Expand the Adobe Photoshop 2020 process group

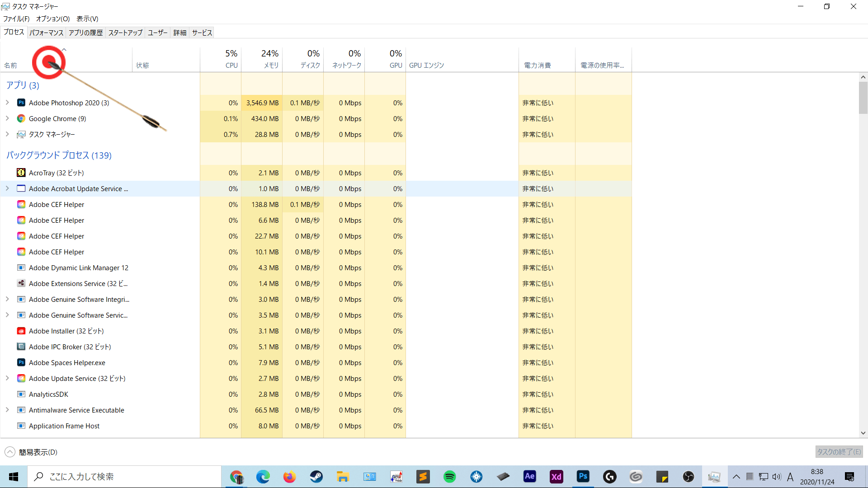click(7, 103)
